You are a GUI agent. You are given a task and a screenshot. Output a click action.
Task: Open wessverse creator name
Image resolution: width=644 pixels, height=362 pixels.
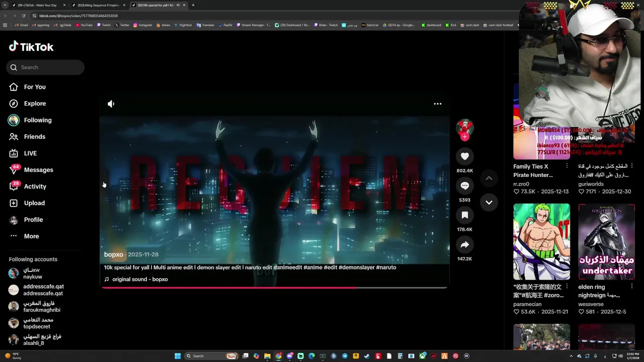click(591, 304)
